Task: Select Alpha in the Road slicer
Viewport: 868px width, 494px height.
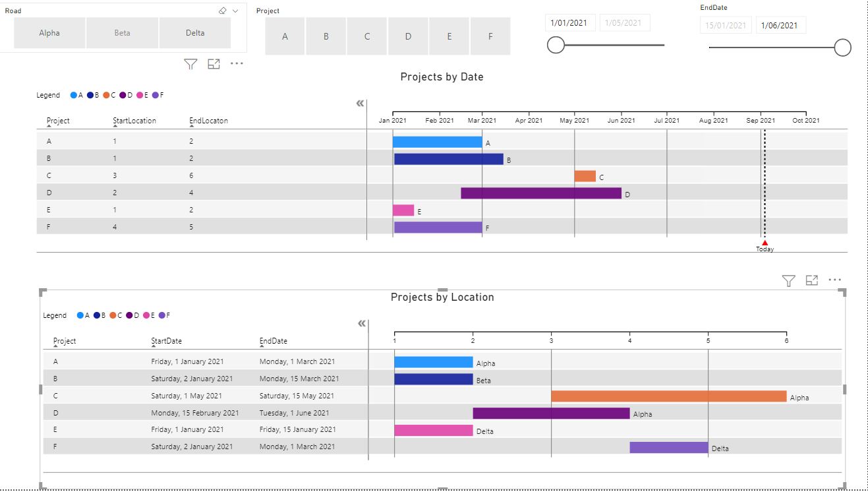Action: point(49,33)
